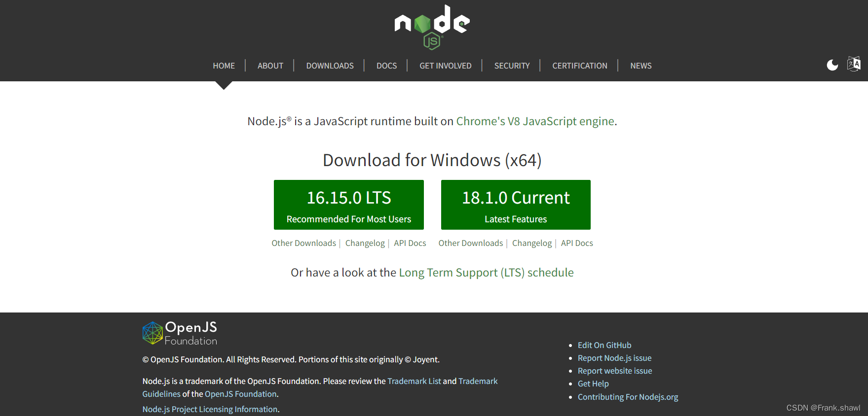Click the 'Download for Windows (x64)' heading

[432, 160]
